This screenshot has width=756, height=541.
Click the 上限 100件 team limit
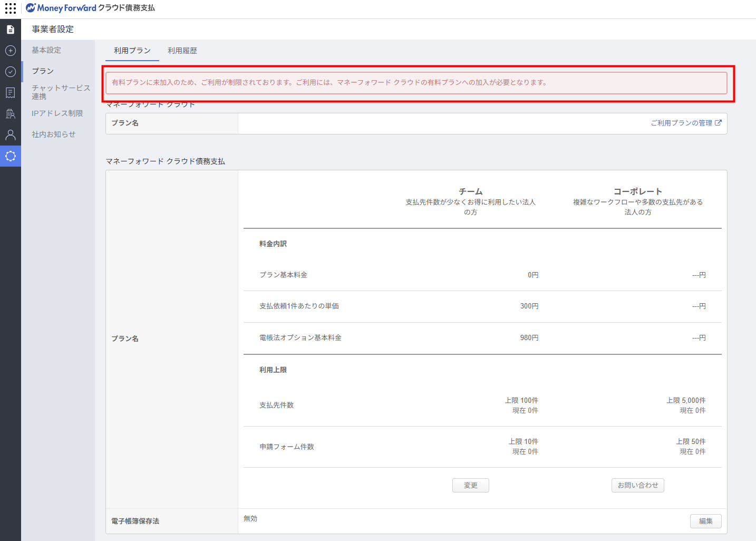(521, 400)
